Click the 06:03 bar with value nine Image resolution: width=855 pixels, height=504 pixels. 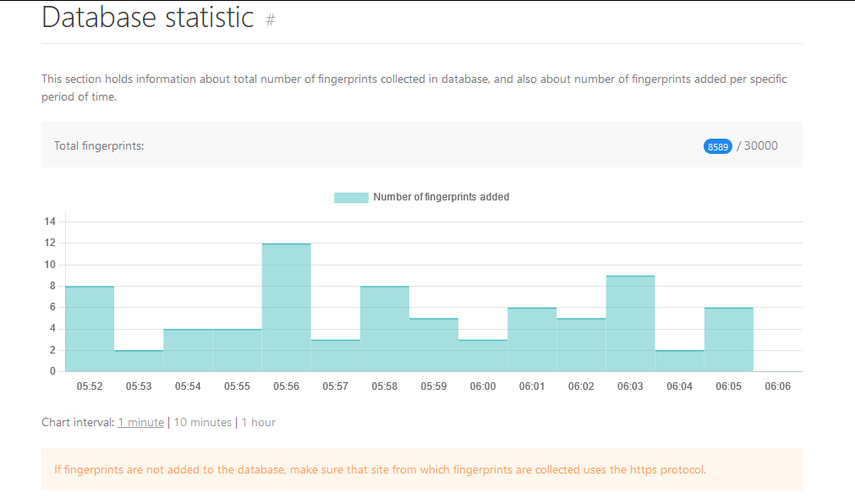coord(630,324)
